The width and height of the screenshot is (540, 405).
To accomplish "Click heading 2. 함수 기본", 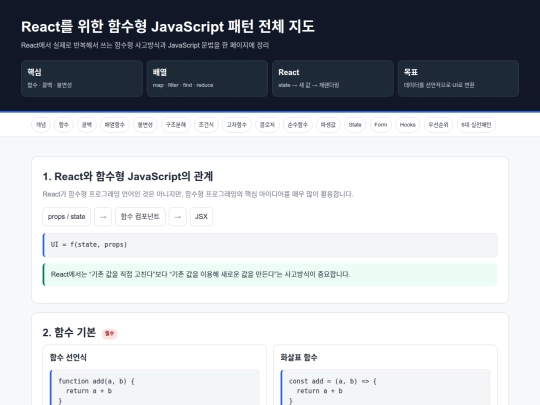I will [69, 332].
